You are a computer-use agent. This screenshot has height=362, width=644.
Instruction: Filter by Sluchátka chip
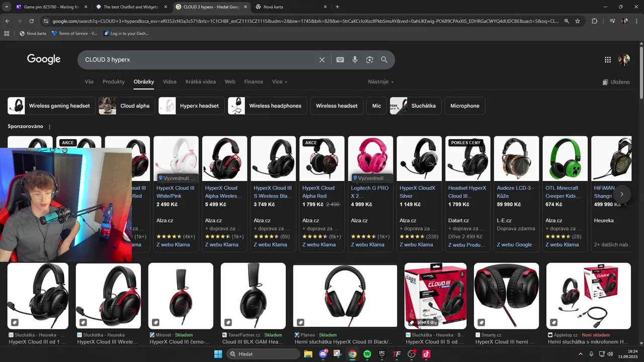(x=416, y=106)
